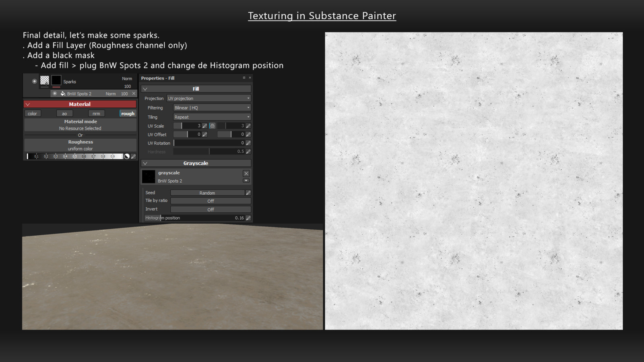Edit the second UV Offset value with pencil icon
The width and height of the screenshot is (644, 362).
pyautogui.click(x=248, y=134)
